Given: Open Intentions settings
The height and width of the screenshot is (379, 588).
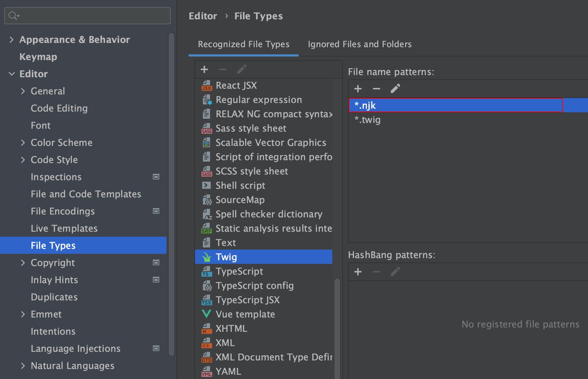Looking at the screenshot, I should 53,331.
